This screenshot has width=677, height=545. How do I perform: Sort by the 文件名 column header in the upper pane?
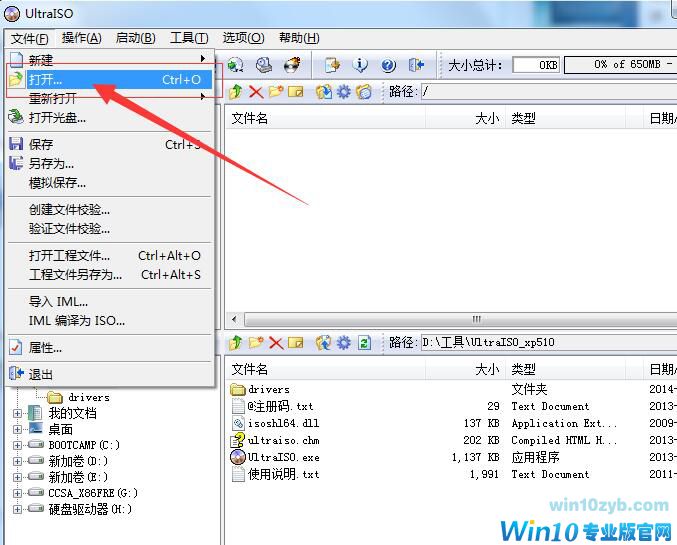[250, 118]
